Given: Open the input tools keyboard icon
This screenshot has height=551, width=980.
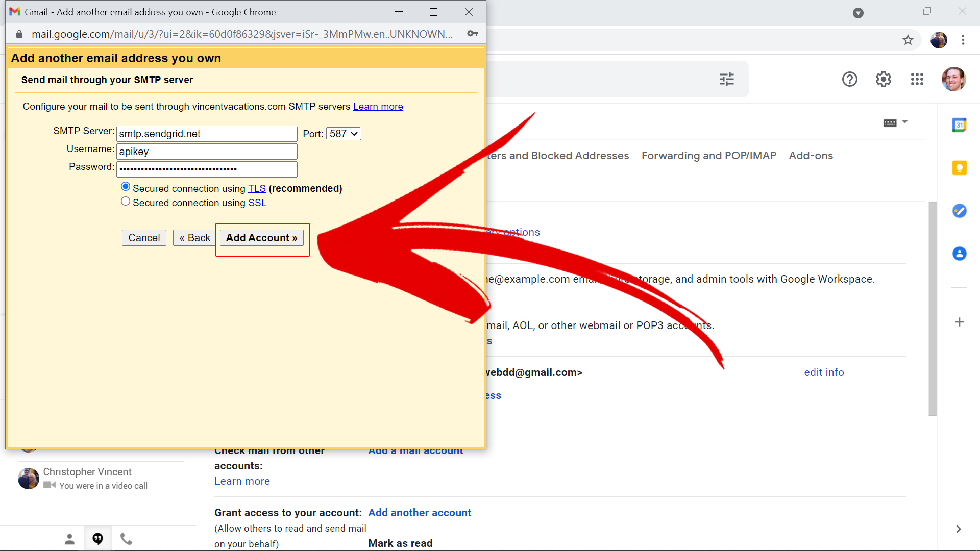Looking at the screenshot, I should [890, 123].
